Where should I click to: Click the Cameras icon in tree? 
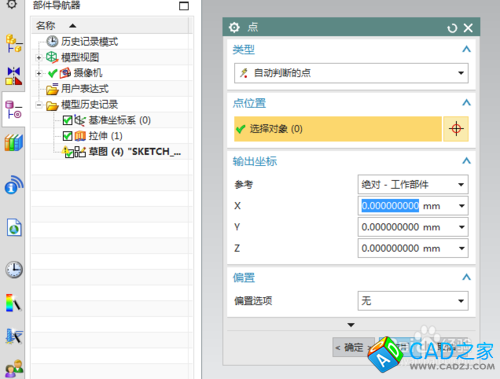pyautogui.click(x=65, y=73)
